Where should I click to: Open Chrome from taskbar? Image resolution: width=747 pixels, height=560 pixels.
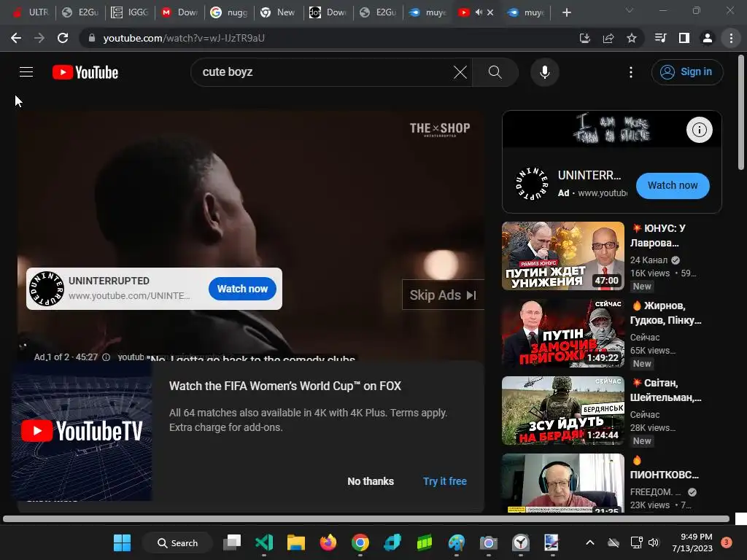click(x=360, y=542)
